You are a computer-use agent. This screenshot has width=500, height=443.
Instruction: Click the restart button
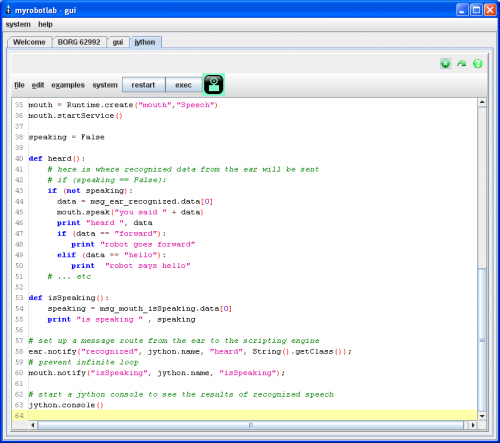pyautogui.click(x=143, y=85)
